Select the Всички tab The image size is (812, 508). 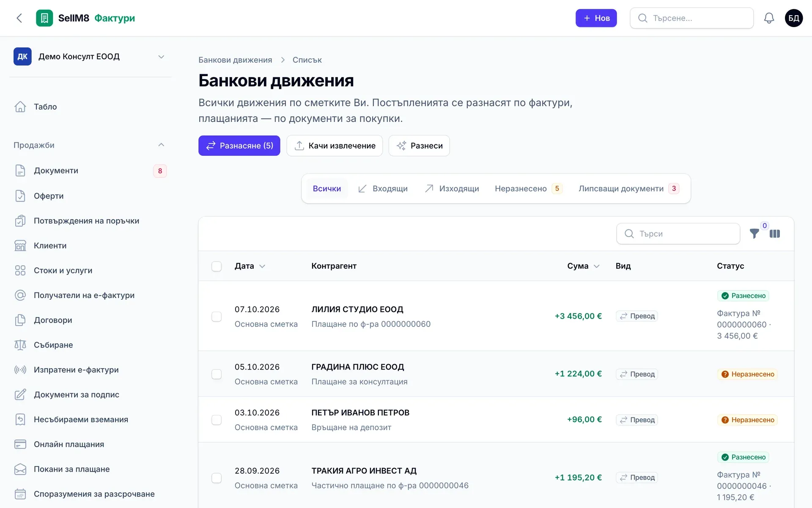326,188
